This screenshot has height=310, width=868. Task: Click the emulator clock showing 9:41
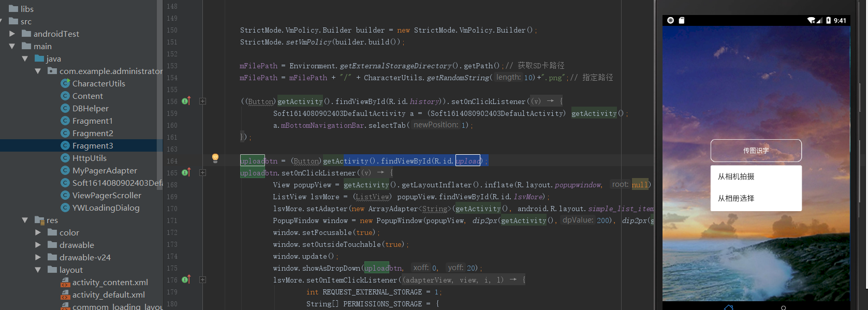point(840,20)
